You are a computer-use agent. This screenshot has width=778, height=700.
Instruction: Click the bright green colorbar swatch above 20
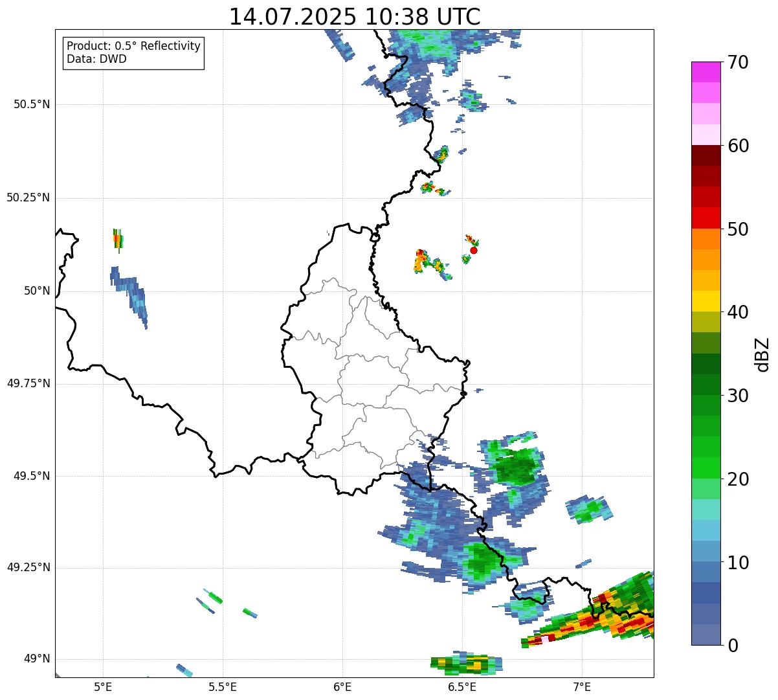coord(706,468)
